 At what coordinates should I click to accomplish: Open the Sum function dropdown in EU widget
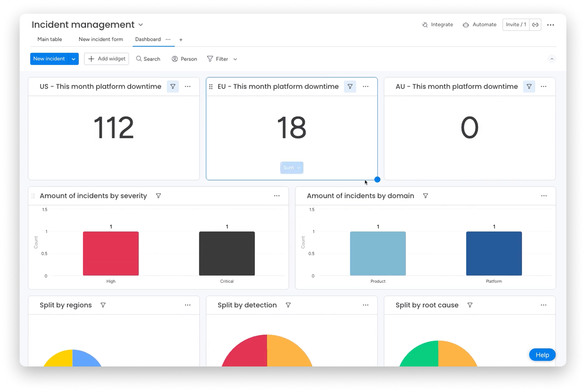[291, 168]
